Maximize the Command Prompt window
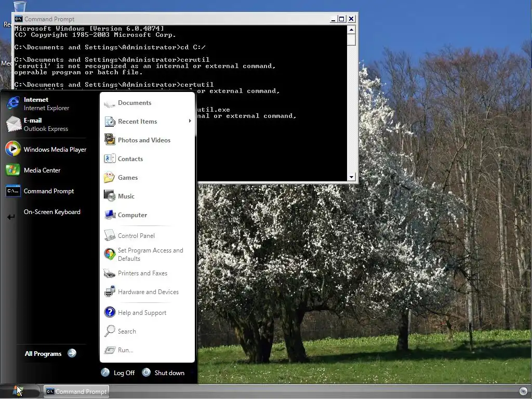The width and height of the screenshot is (532, 399). pyautogui.click(x=342, y=19)
